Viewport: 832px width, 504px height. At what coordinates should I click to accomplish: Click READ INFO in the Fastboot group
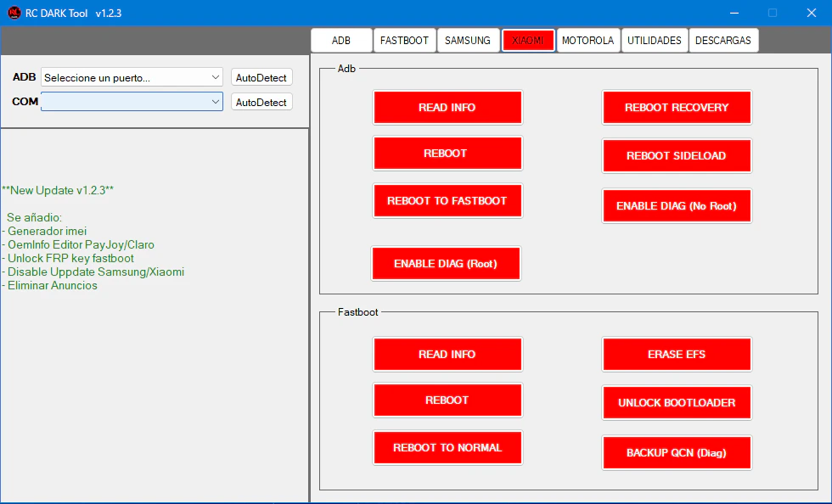coord(447,354)
